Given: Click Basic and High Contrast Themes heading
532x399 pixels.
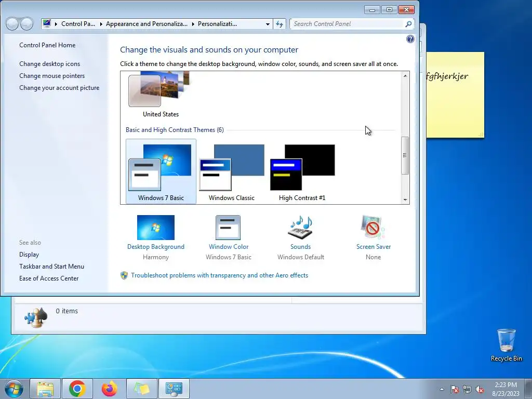Looking at the screenshot, I should point(175,129).
